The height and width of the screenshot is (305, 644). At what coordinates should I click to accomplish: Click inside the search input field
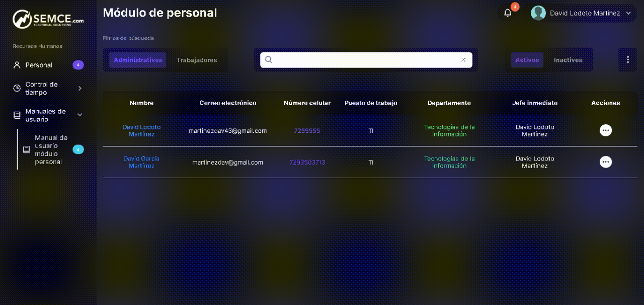point(366,60)
